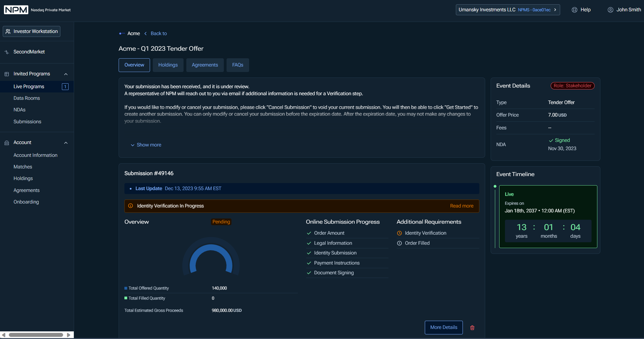644x339 pixels.
Task: Open sidebar Holdings under Account
Action: click(23, 179)
